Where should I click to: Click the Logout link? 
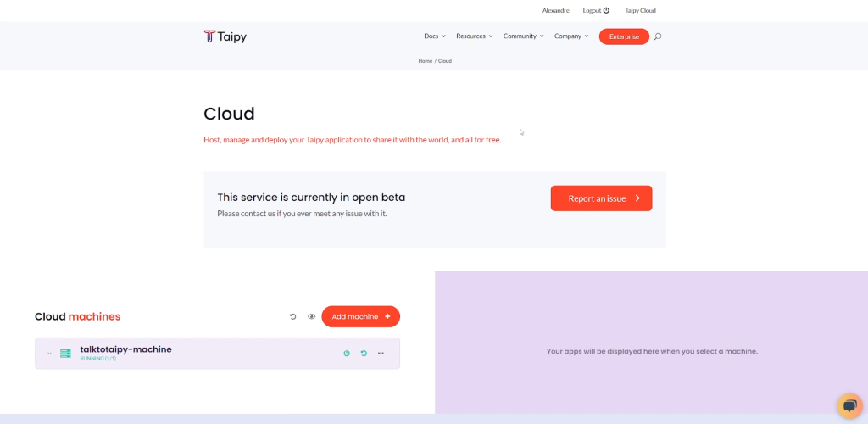592,10
